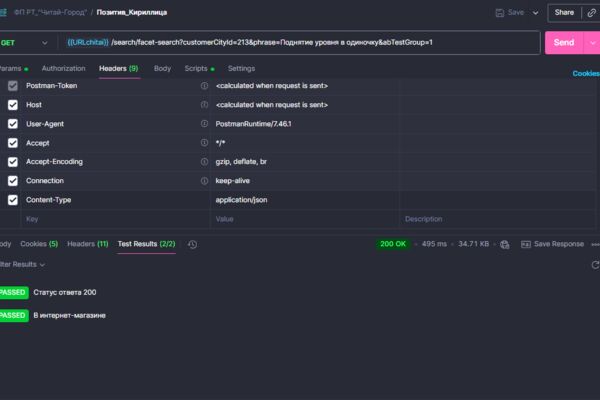Click the keep-alive value cell
Screen dimensions: 600x400
click(x=304, y=181)
